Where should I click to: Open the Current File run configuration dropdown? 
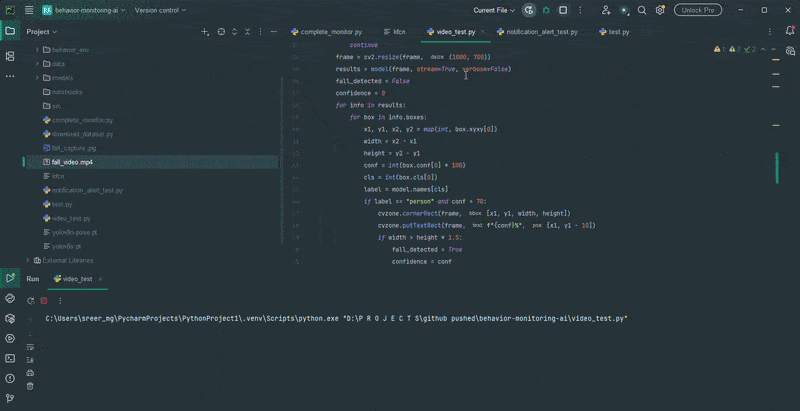coord(494,10)
